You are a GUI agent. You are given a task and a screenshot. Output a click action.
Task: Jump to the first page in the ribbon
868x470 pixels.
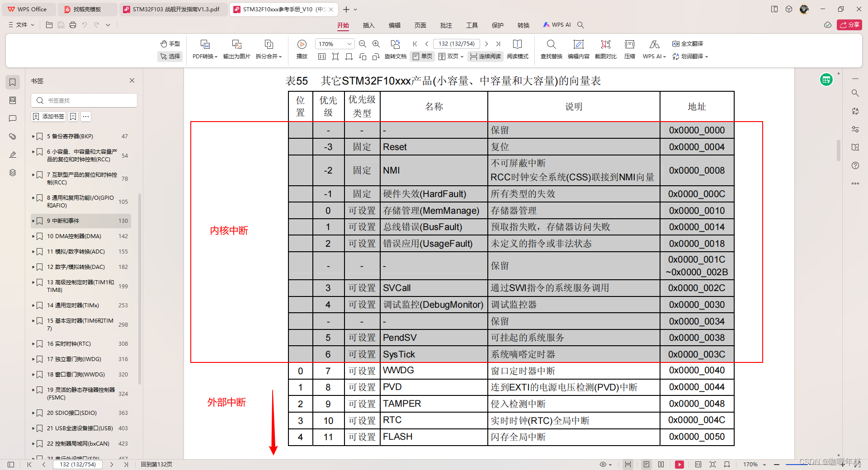415,44
